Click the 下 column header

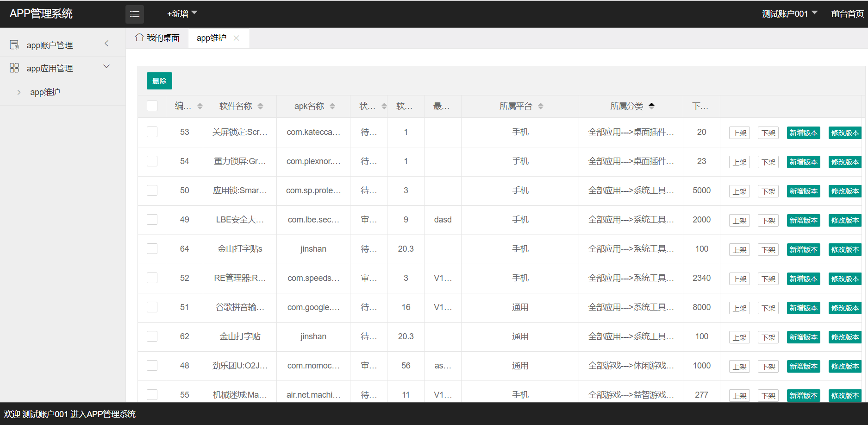click(x=701, y=106)
